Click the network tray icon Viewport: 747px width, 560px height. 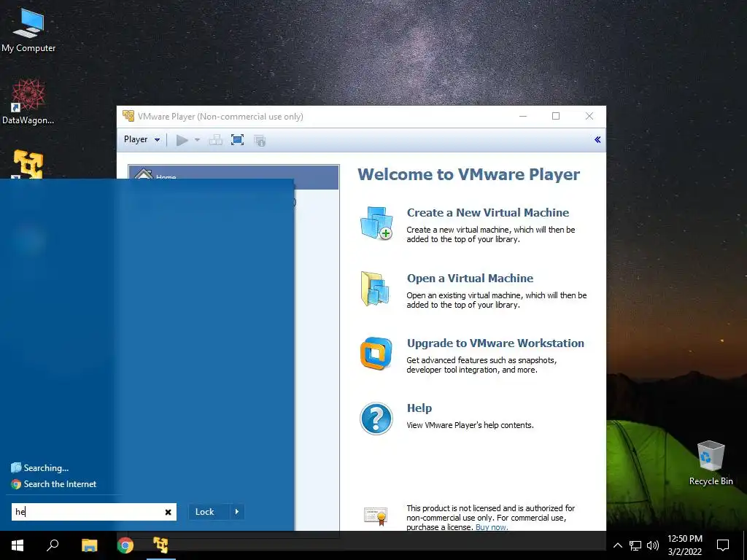click(x=635, y=545)
